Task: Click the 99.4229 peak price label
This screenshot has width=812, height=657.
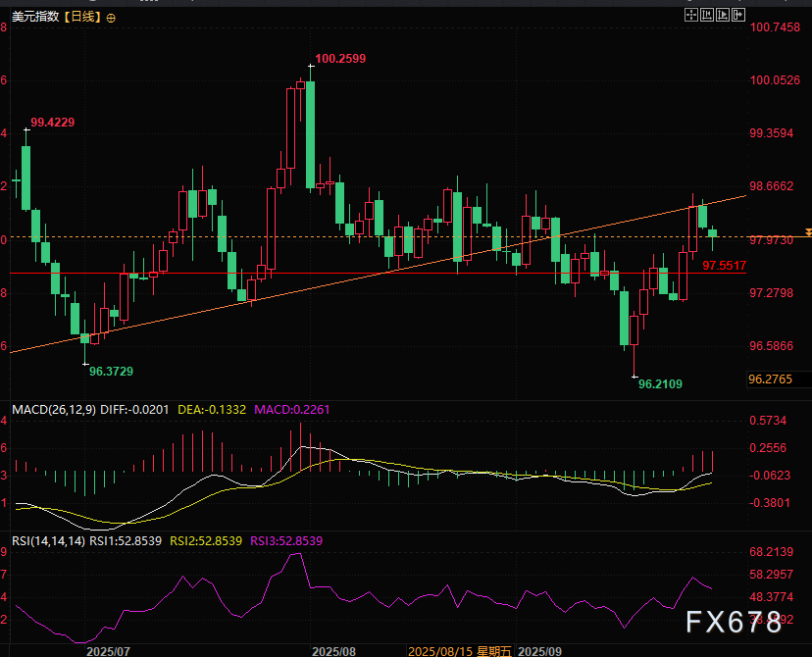Action: click(x=53, y=123)
